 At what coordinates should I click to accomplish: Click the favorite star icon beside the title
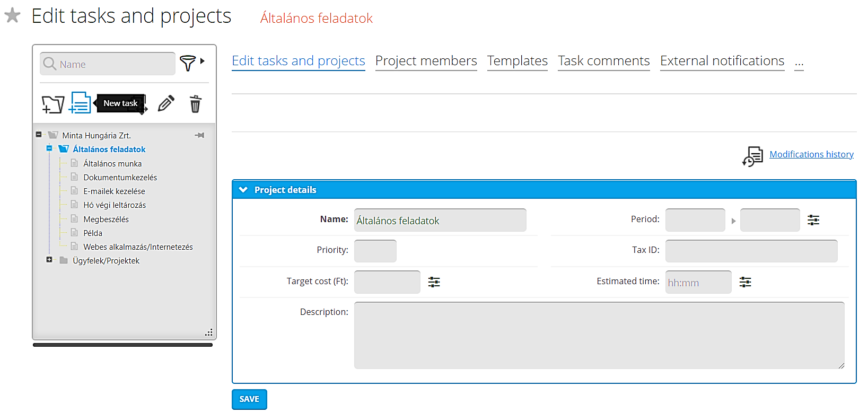pyautogui.click(x=12, y=16)
